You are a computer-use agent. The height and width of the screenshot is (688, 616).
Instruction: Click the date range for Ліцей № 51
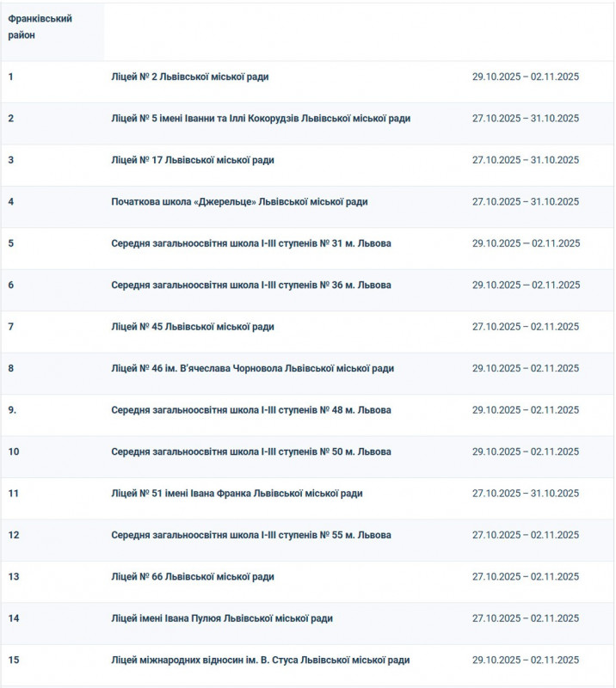coord(526,494)
